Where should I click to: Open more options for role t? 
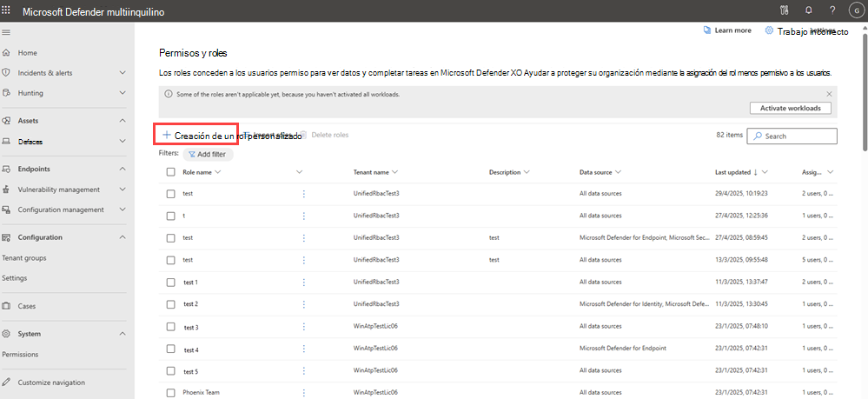tap(303, 216)
